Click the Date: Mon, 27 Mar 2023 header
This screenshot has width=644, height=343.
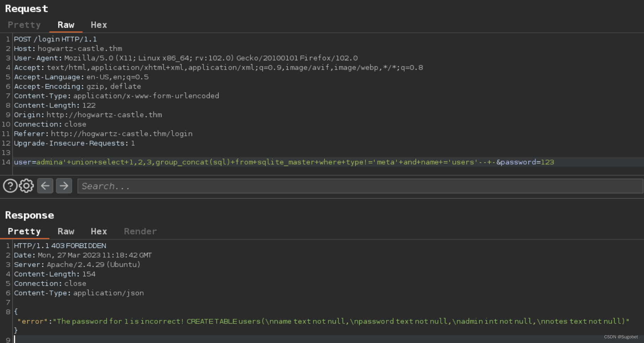(83, 255)
